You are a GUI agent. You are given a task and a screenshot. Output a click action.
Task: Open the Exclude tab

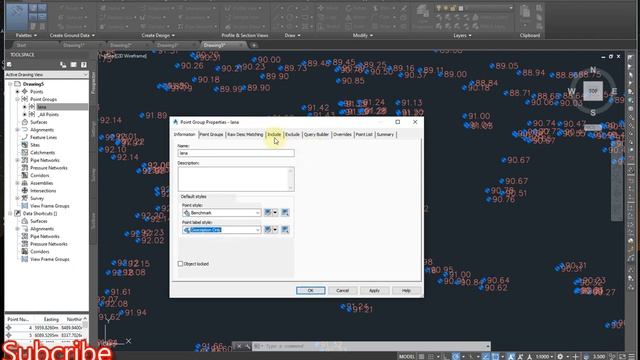[x=292, y=134]
